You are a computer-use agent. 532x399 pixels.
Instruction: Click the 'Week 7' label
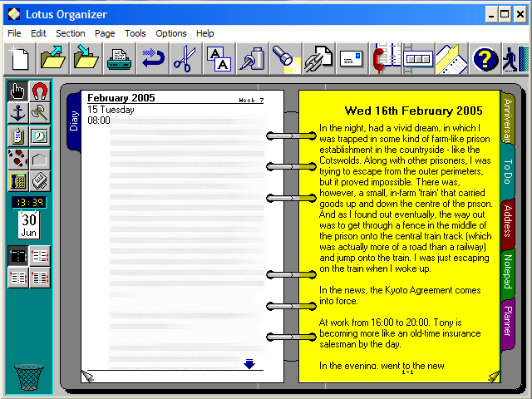[251, 100]
